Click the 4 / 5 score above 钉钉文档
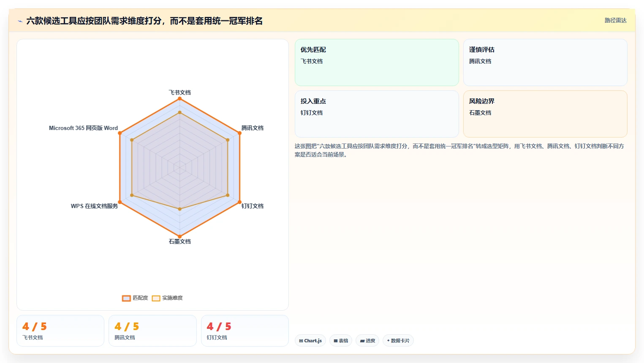Viewport: 644px width, 363px height. (x=219, y=327)
